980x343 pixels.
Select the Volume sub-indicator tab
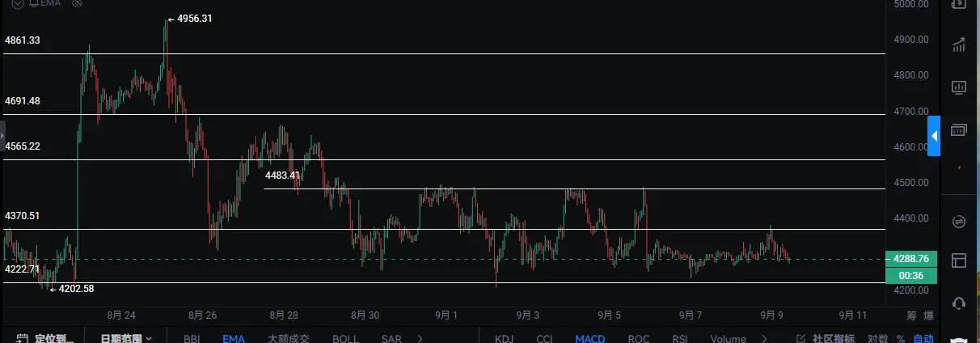coord(728,338)
